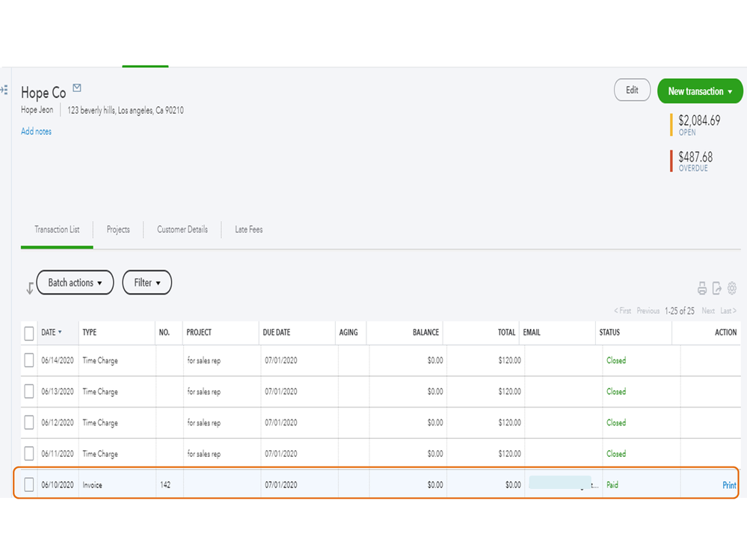This screenshot has width=747, height=560.
Task: Check the box for the 06/12/2020 Time Charge
Action: [x=29, y=422]
